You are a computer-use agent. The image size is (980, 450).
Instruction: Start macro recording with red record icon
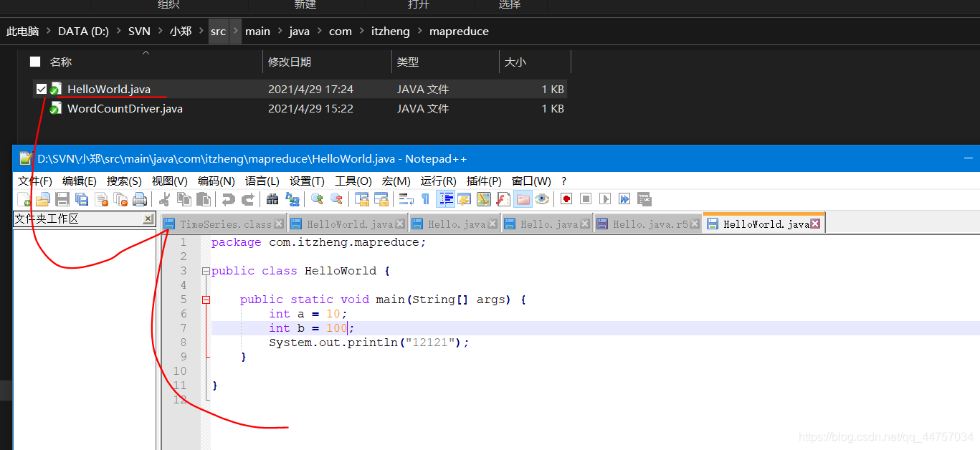pyautogui.click(x=566, y=199)
